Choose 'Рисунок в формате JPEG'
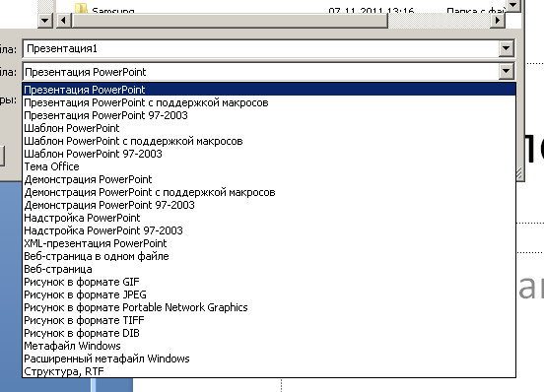The image size is (544, 392). pyautogui.click(x=269, y=294)
